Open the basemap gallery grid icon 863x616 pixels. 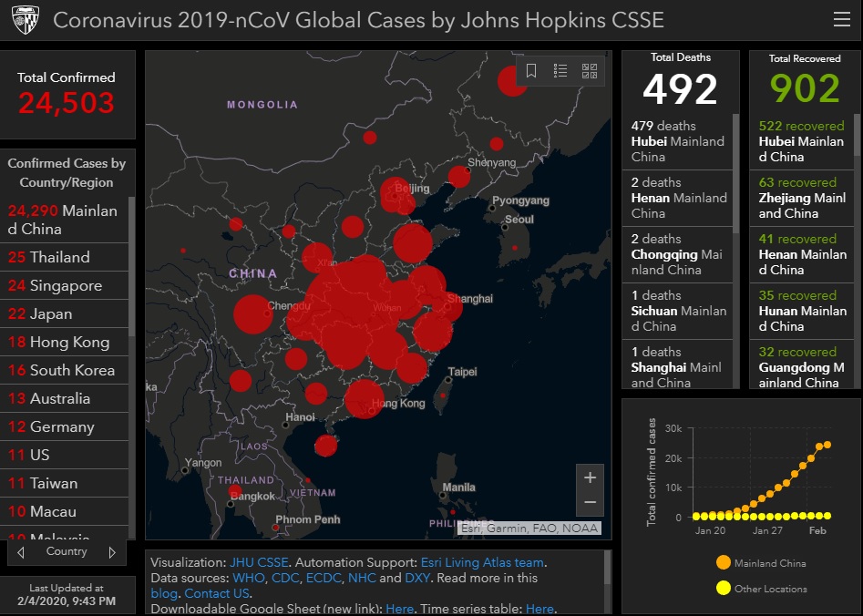pos(590,70)
